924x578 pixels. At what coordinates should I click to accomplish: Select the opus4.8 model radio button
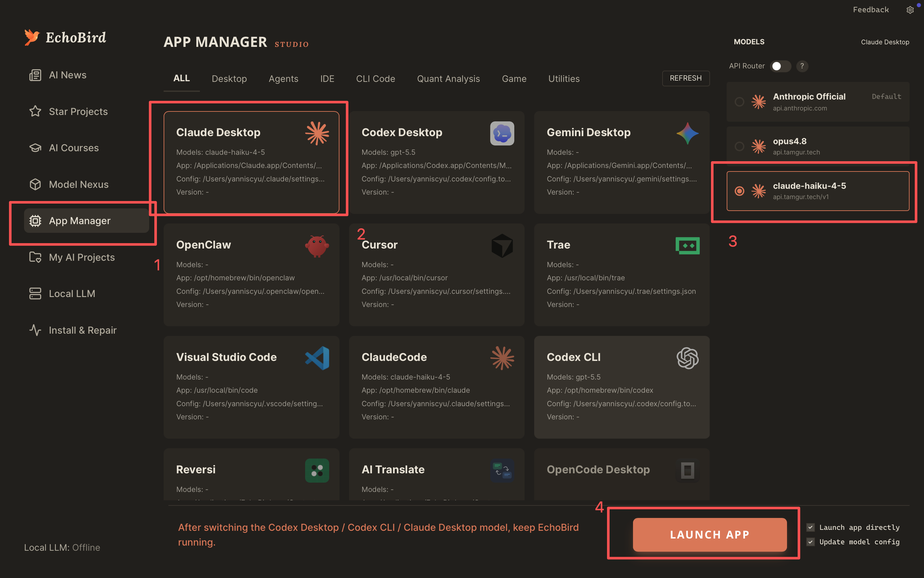point(740,146)
